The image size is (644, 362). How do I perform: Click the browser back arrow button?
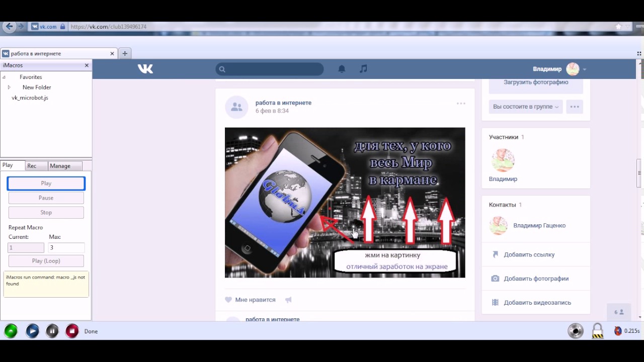point(9,27)
